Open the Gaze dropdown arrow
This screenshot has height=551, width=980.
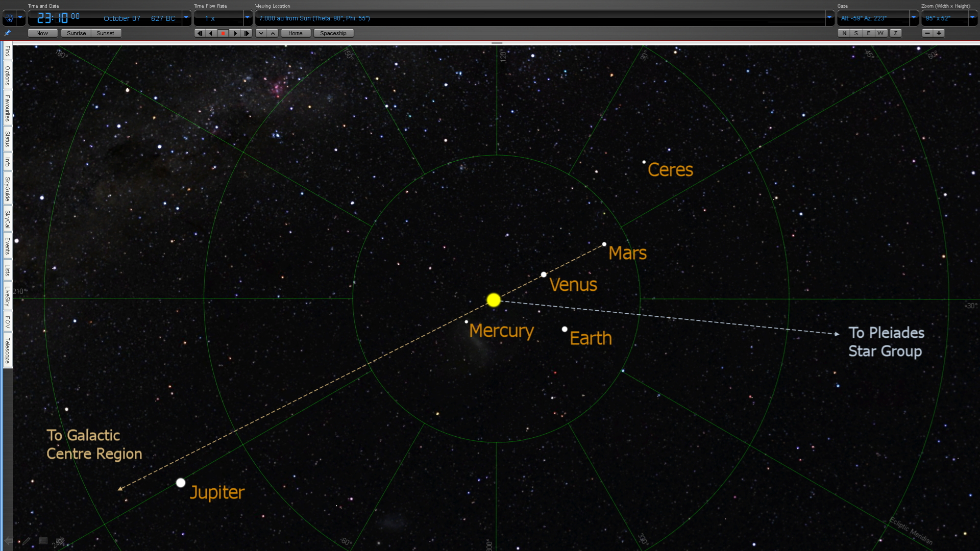[x=914, y=18]
